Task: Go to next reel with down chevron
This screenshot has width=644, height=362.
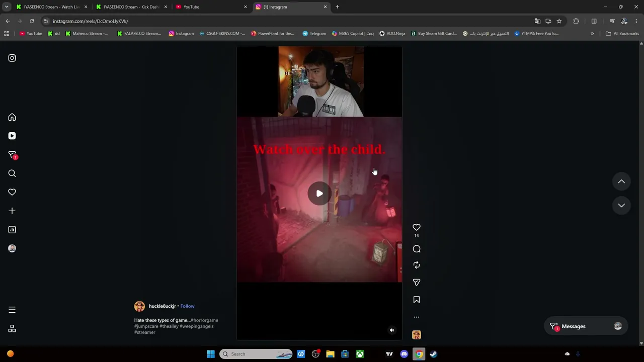Action: [621, 205]
